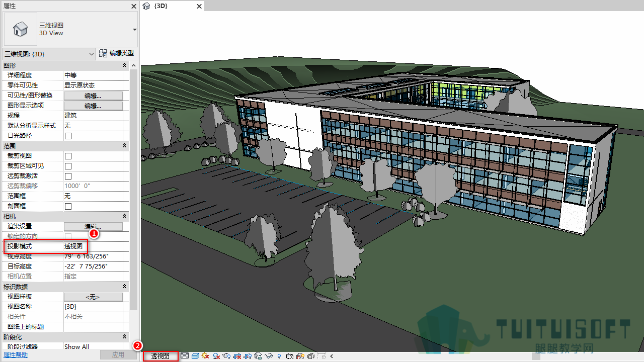Click the reveal constraints icon
Viewport: 644px width, 362px height.
pyautogui.click(x=321, y=356)
